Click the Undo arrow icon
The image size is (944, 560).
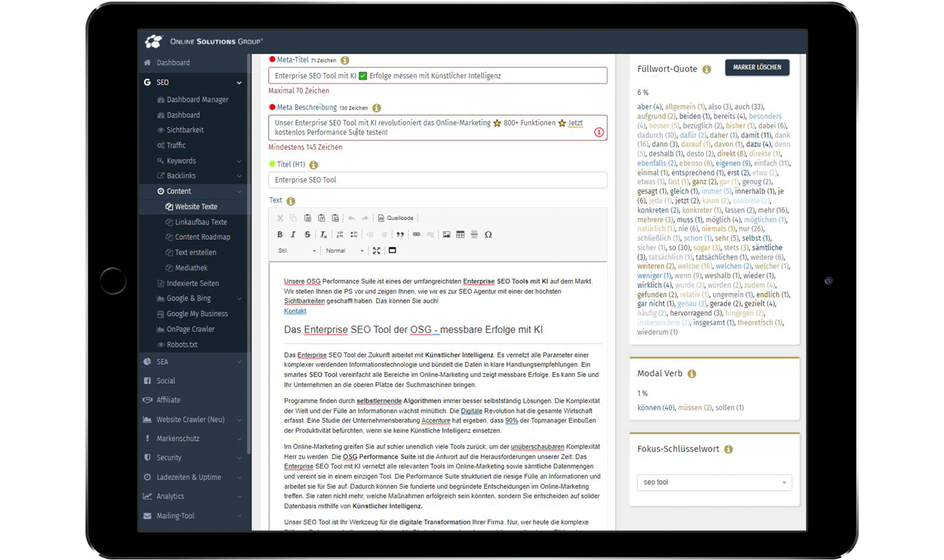click(x=351, y=218)
